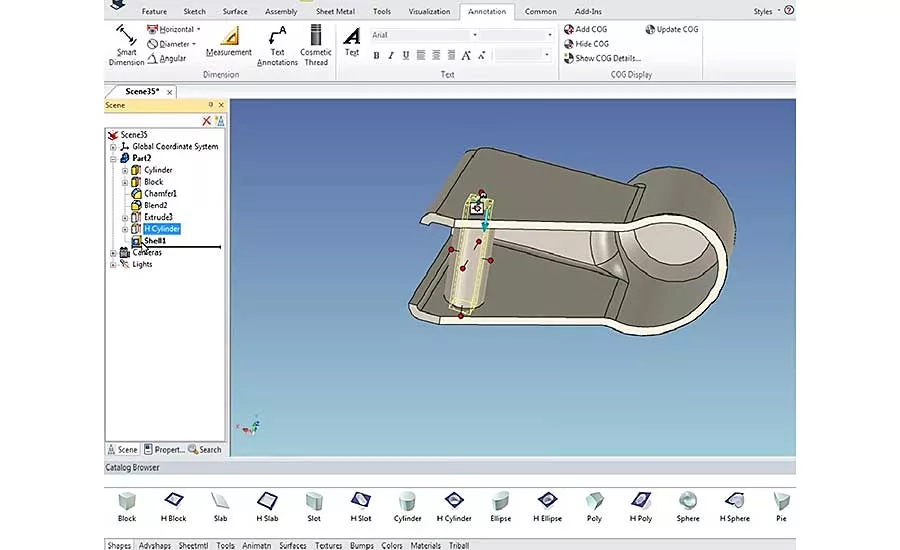Select Chamfer1 in the scene tree

(160, 193)
